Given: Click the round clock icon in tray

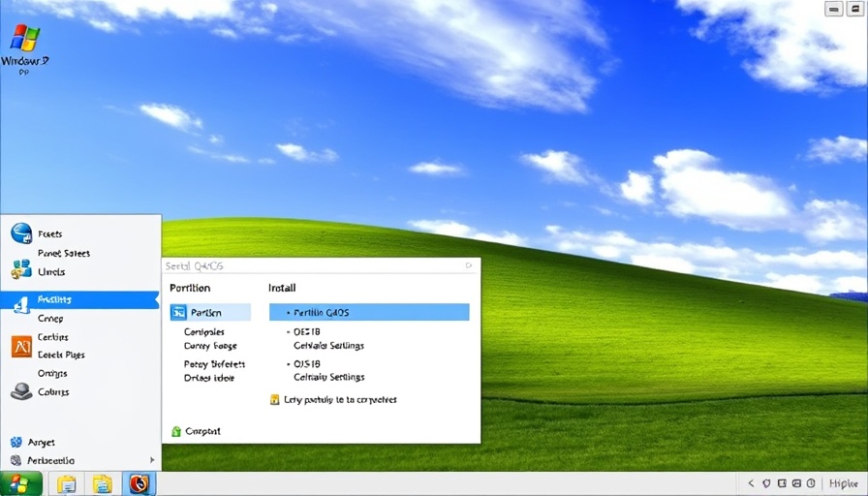Looking at the screenshot, I should point(811,483).
